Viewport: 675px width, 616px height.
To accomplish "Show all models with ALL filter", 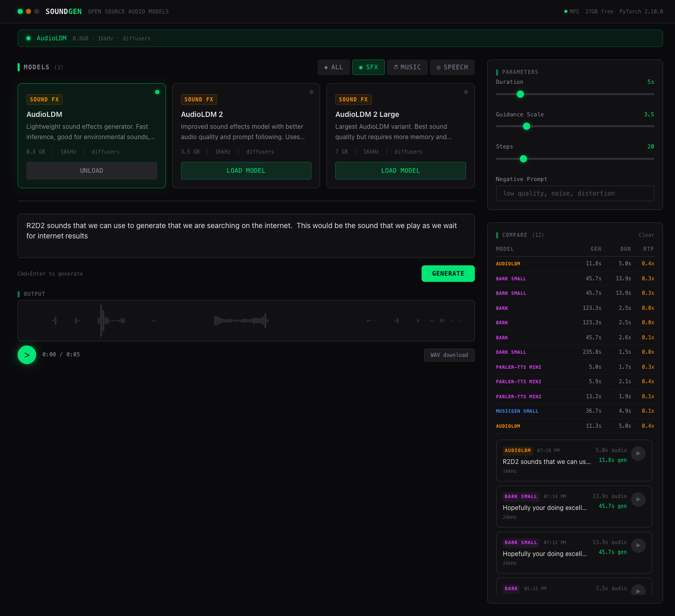I will [334, 67].
